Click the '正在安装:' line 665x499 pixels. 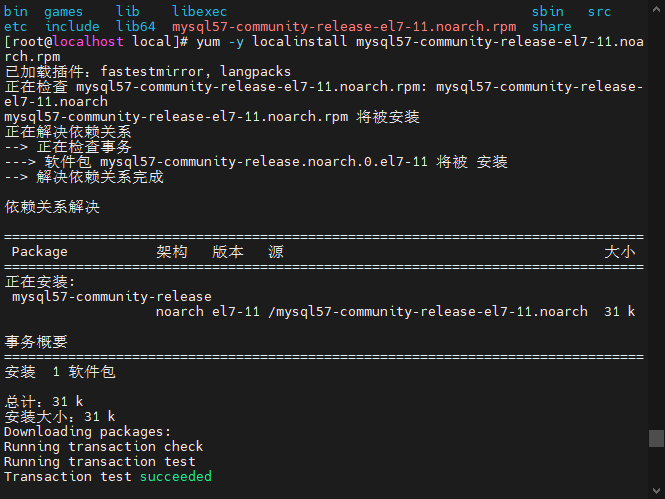(40, 282)
